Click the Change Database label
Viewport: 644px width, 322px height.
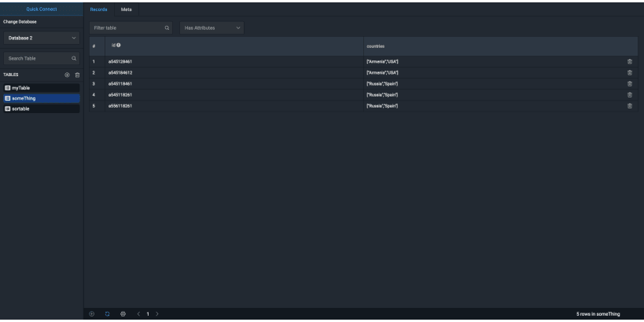click(20, 22)
